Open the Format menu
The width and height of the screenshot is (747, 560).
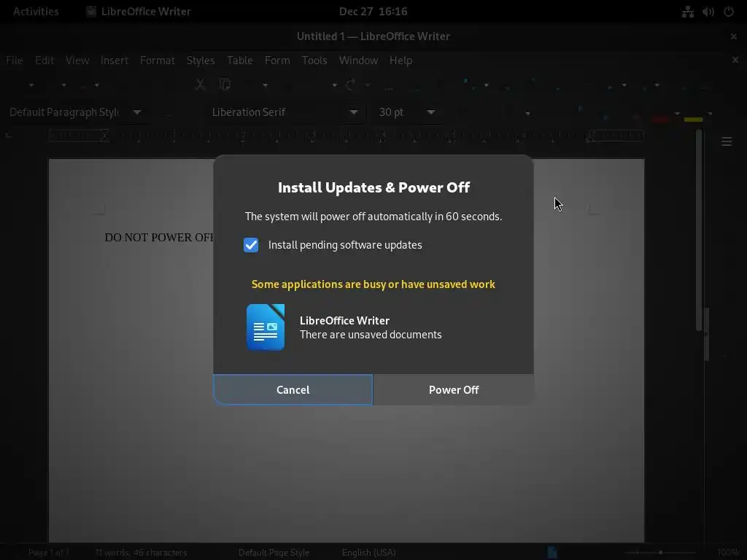pyautogui.click(x=158, y=61)
